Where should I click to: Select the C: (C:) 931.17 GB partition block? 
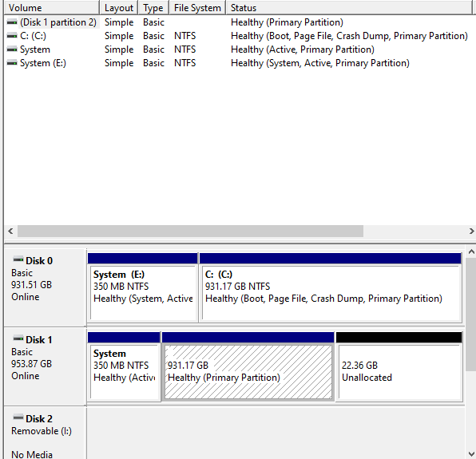click(x=331, y=287)
